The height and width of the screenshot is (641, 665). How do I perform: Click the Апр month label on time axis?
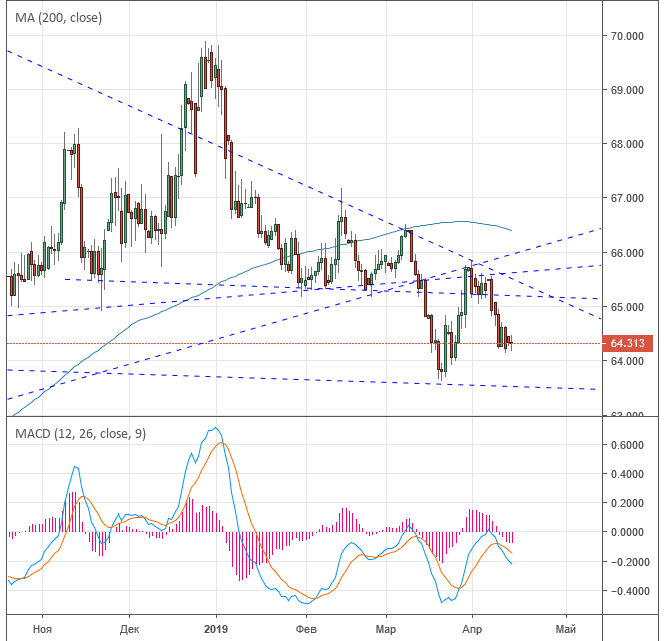click(x=472, y=629)
